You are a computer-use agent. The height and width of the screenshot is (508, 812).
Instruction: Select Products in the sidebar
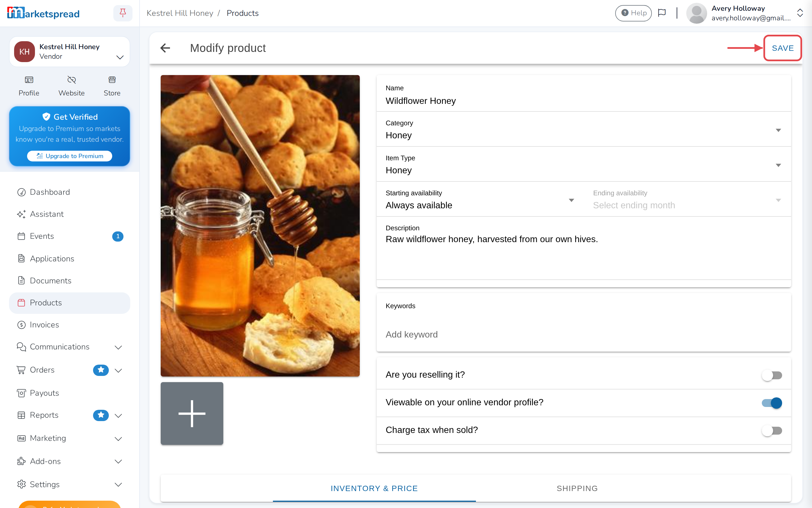69,303
